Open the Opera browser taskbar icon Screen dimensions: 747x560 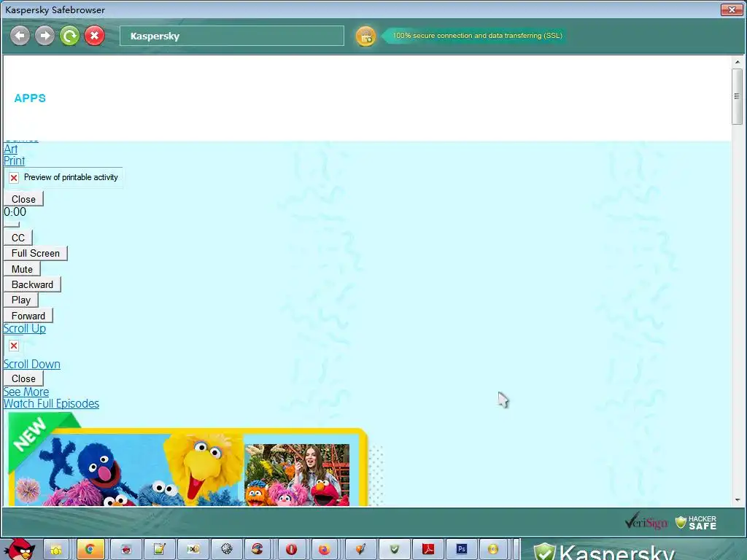click(292, 550)
